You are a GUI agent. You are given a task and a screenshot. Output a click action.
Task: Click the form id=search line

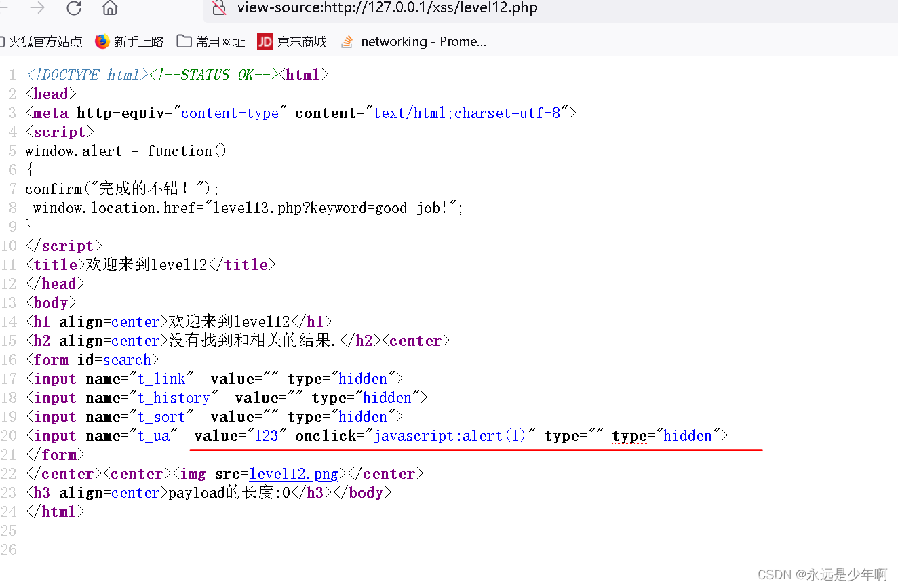[x=92, y=360]
